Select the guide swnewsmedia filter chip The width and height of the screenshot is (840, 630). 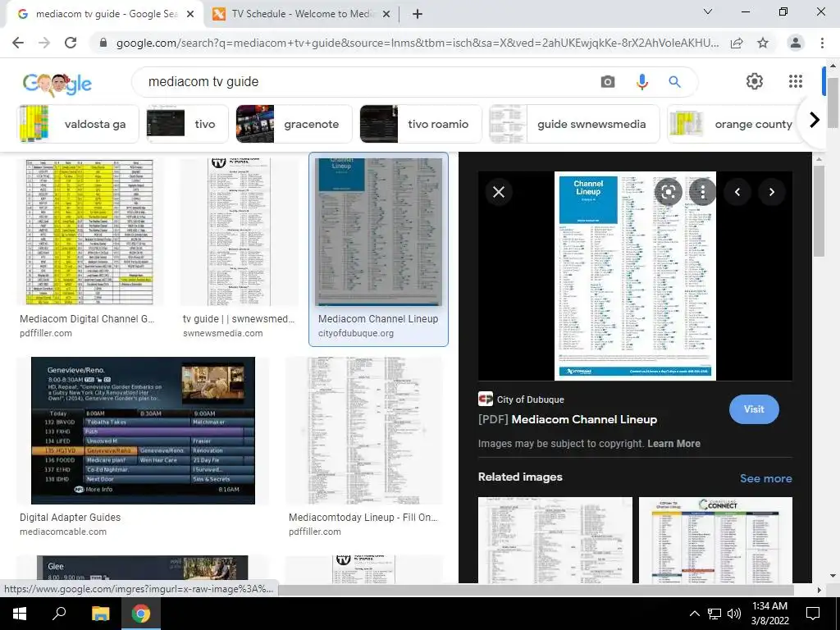(x=574, y=124)
